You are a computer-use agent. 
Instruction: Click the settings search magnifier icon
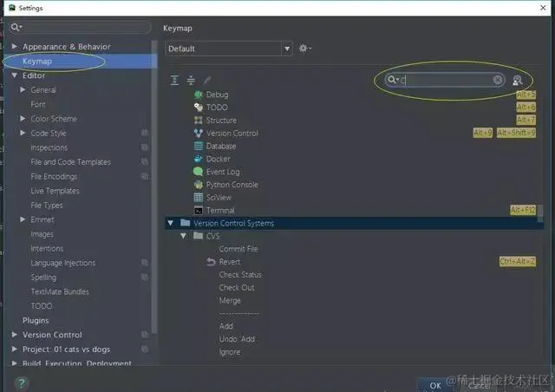click(16, 27)
